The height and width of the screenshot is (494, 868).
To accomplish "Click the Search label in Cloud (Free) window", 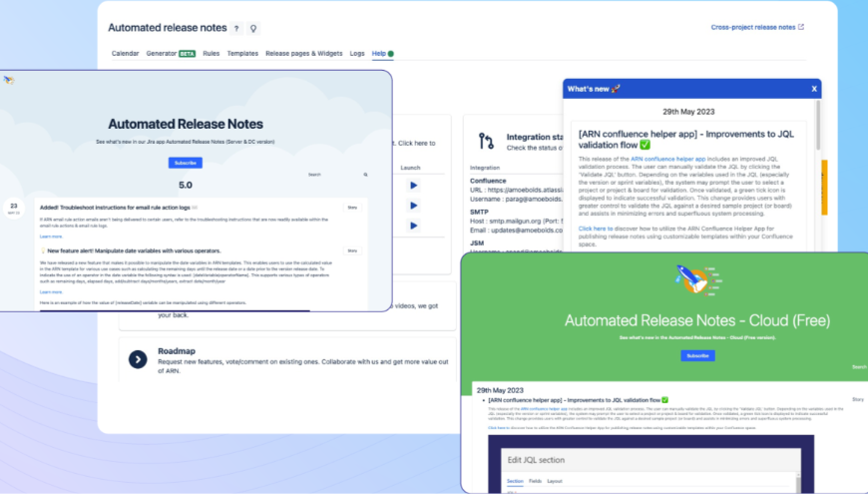I will [859, 367].
